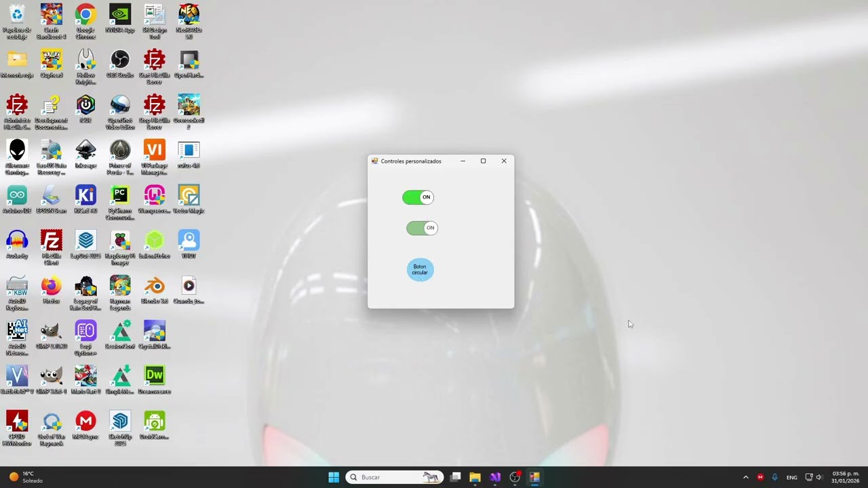Select the God of War Ragnarok icon
This screenshot has width=868, height=488.
click(52, 428)
